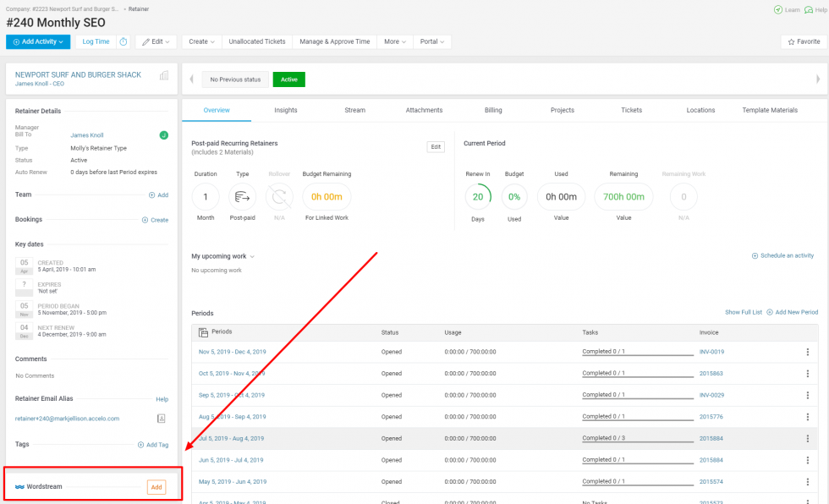Switch to the Billing tab

point(493,110)
